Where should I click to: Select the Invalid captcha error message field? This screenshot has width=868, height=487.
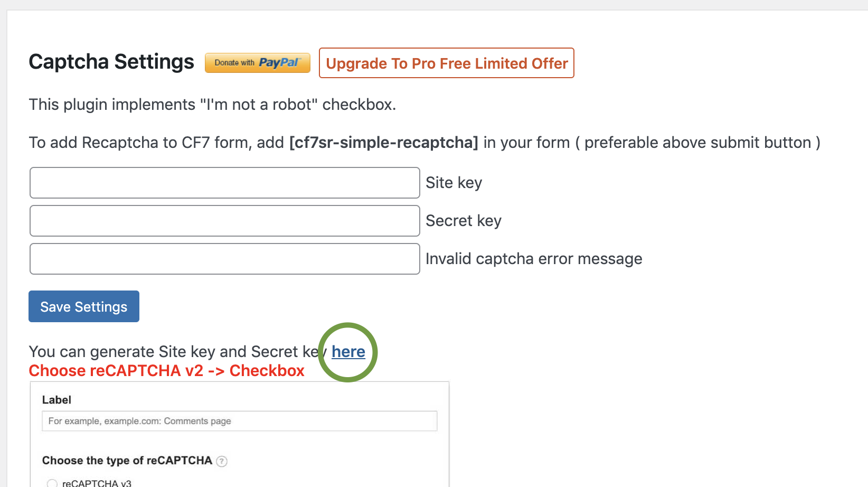click(225, 259)
